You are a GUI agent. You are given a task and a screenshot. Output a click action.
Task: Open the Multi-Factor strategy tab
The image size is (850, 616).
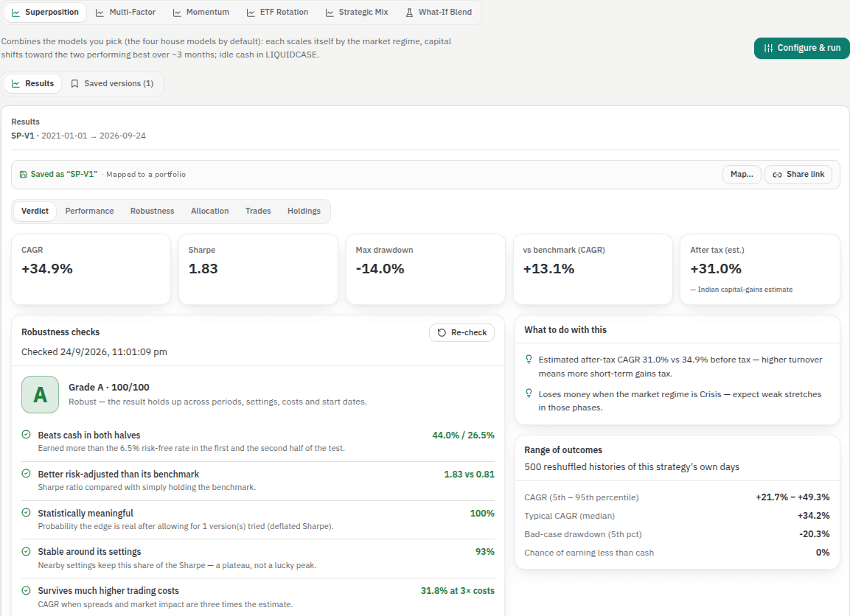(126, 12)
